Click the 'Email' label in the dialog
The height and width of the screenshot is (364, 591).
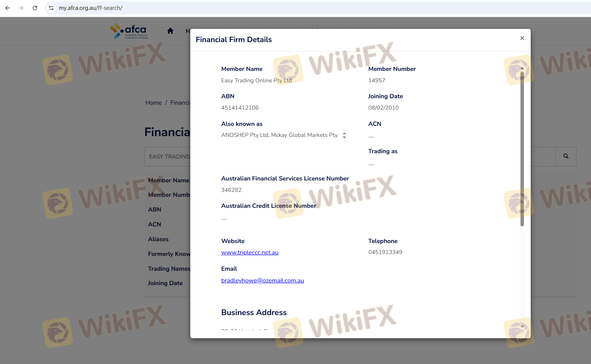tap(229, 269)
